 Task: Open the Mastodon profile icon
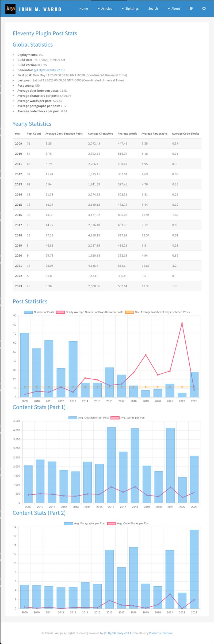coord(191,9)
